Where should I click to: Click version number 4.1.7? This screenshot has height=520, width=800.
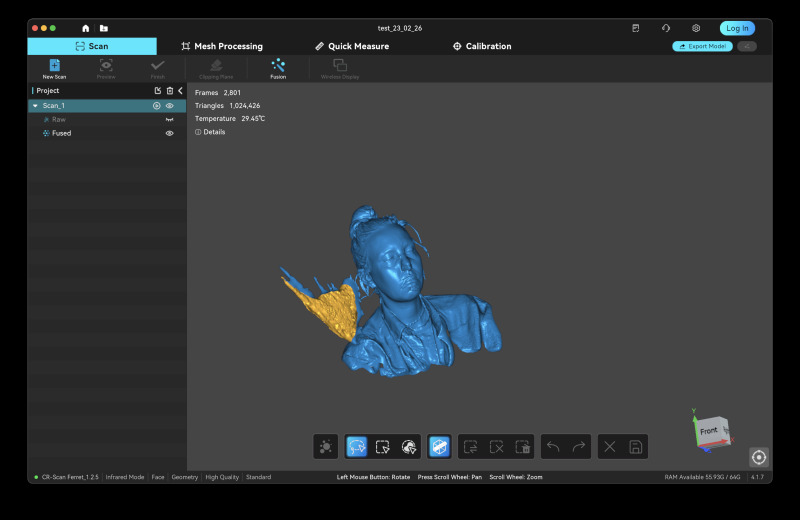758,477
